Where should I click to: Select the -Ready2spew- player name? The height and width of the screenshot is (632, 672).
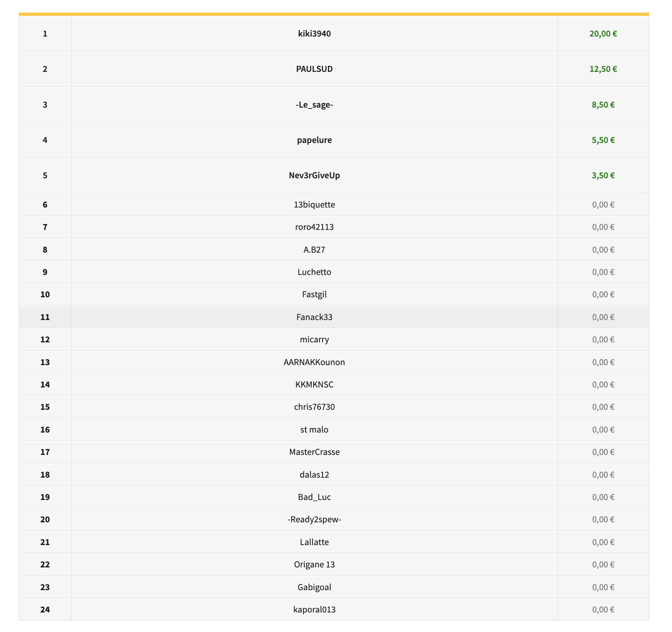314,519
